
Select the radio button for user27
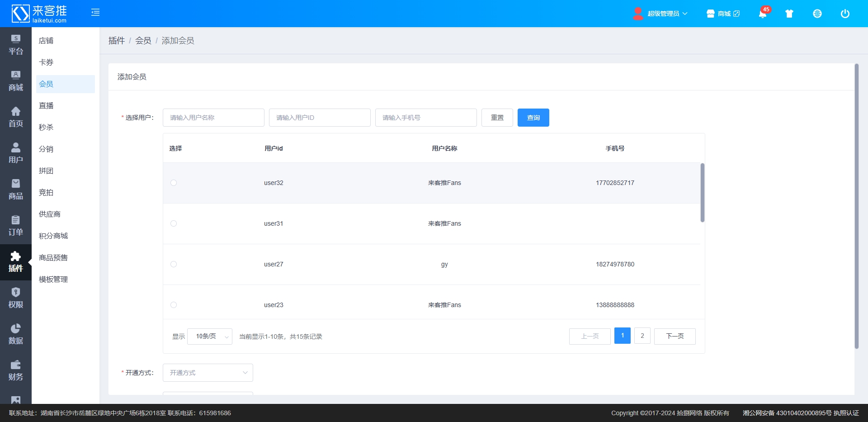[x=174, y=264]
